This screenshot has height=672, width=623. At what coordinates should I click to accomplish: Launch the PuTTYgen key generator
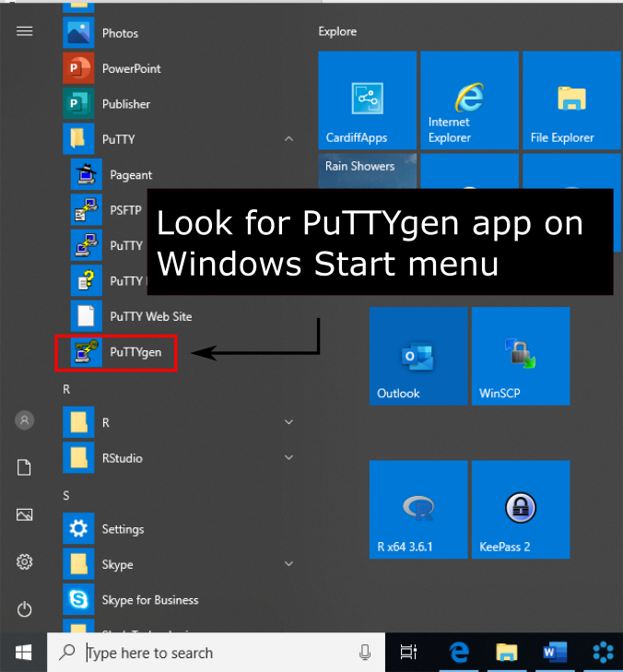(x=116, y=353)
